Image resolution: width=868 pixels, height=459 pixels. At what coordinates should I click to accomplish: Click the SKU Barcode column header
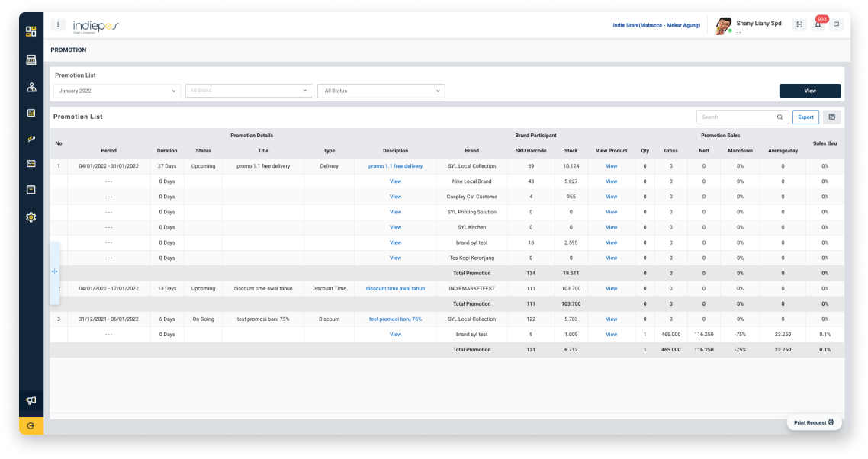tap(531, 151)
